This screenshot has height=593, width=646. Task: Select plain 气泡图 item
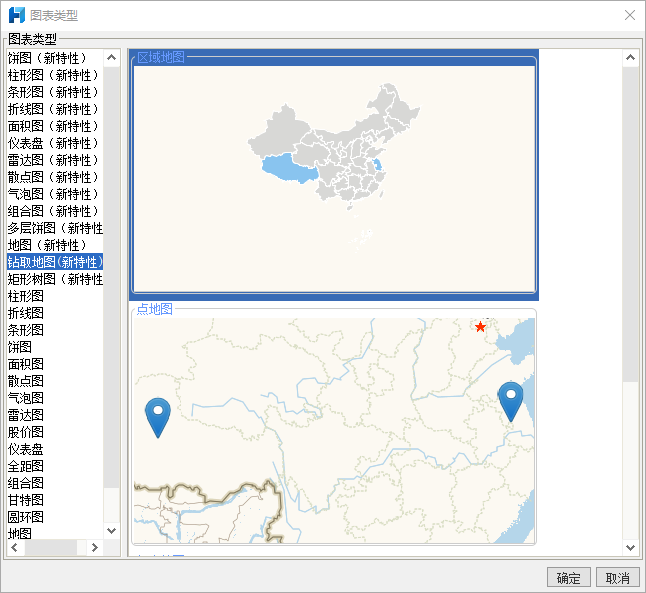[x=55, y=398]
